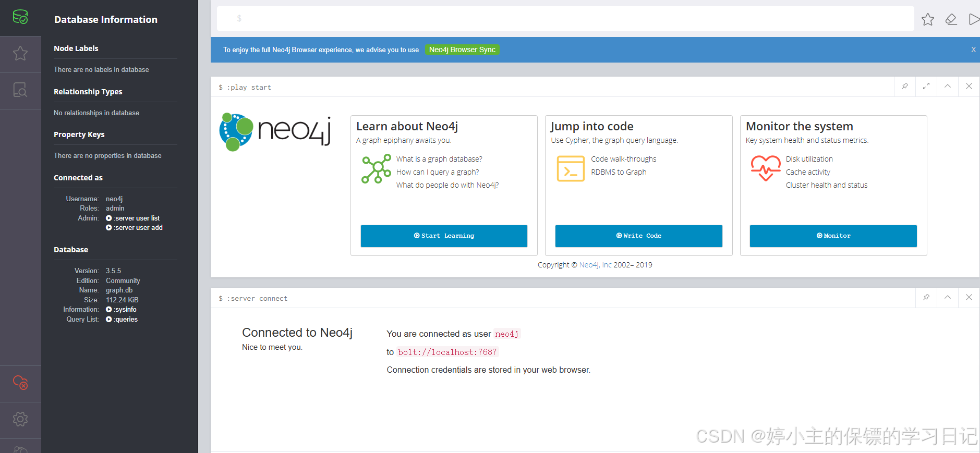
Task: Run the :sysinfo command
Action: coord(121,310)
